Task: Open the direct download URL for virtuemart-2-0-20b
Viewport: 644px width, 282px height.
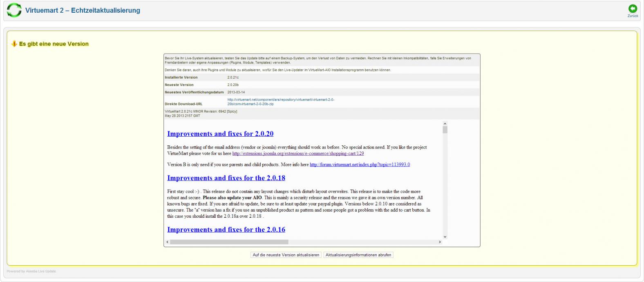Action: pos(281,102)
